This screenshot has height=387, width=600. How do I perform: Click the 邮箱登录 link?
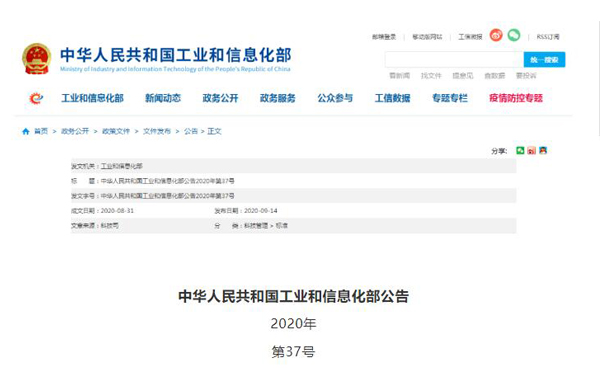384,37
